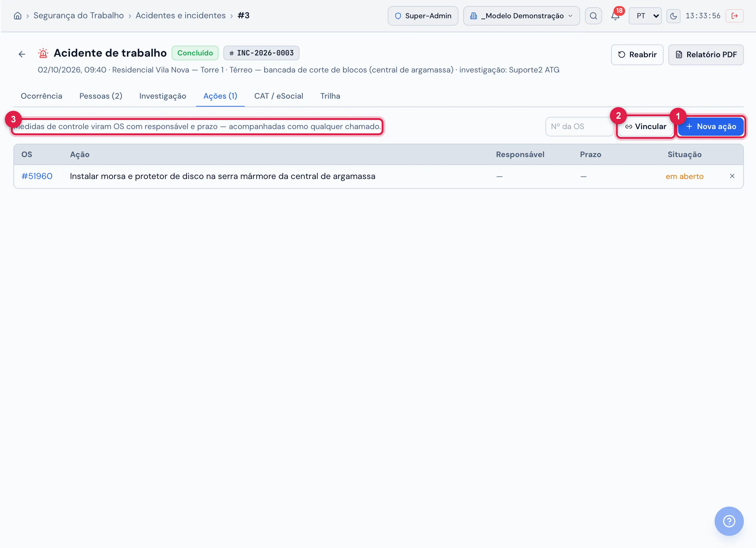Open the help question-mark floating button
Image resolution: width=756 pixels, height=548 pixels.
[729, 521]
